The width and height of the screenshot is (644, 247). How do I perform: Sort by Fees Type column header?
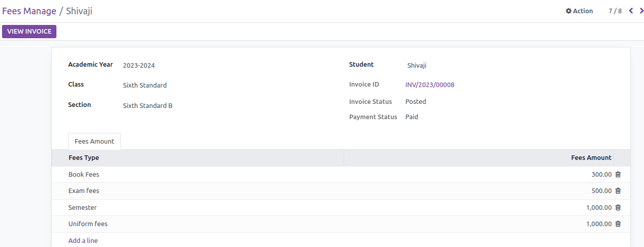[x=198, y=158]
